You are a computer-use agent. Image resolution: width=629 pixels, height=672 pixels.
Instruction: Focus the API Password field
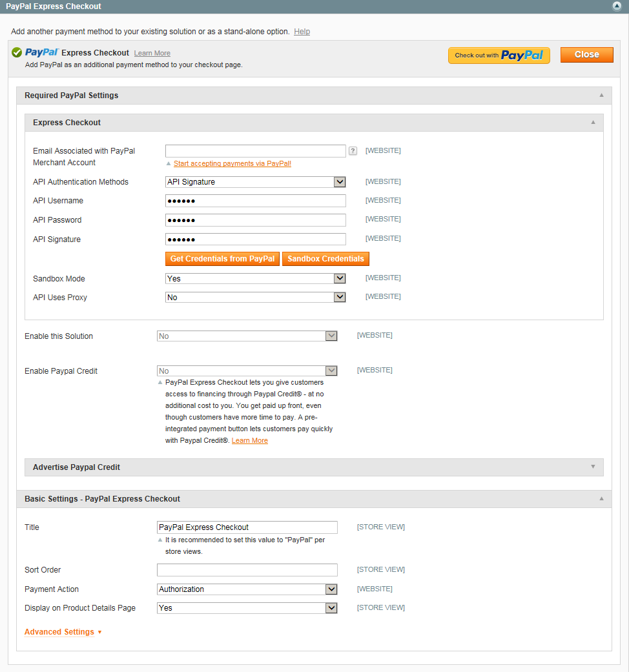point(256,220)
